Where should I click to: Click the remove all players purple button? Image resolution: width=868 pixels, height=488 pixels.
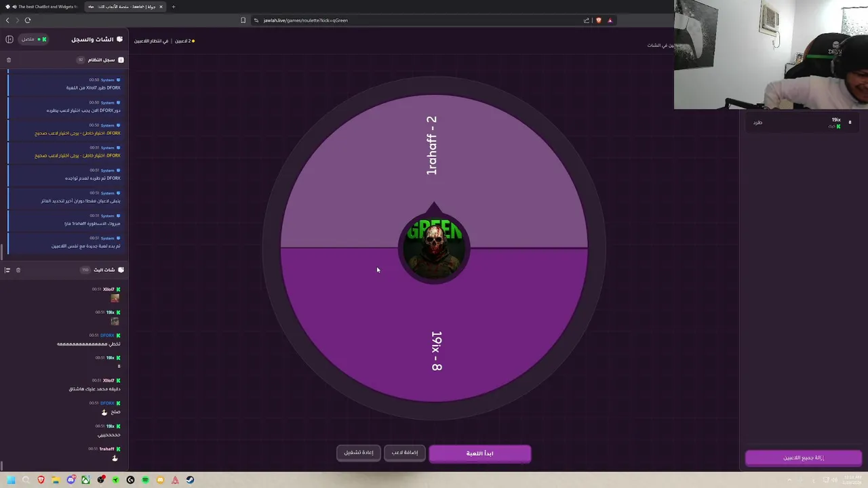pyautogui.click(x=803, y=457)
